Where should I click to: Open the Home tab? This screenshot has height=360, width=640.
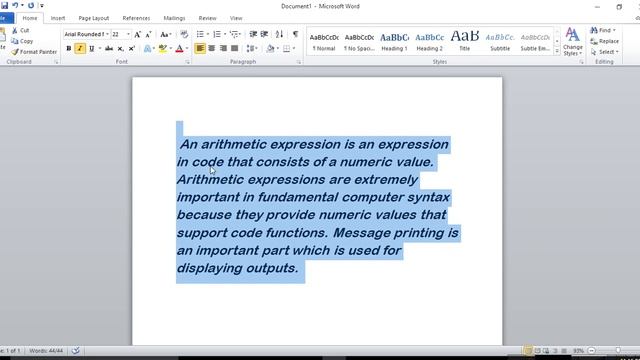[x=30, y=18]
